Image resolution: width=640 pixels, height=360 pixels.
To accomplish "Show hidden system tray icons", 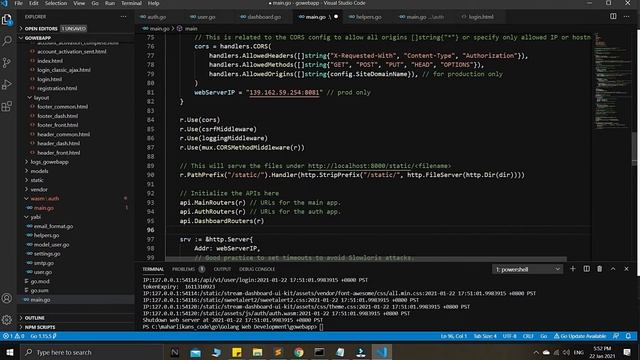I will (536, 352).
